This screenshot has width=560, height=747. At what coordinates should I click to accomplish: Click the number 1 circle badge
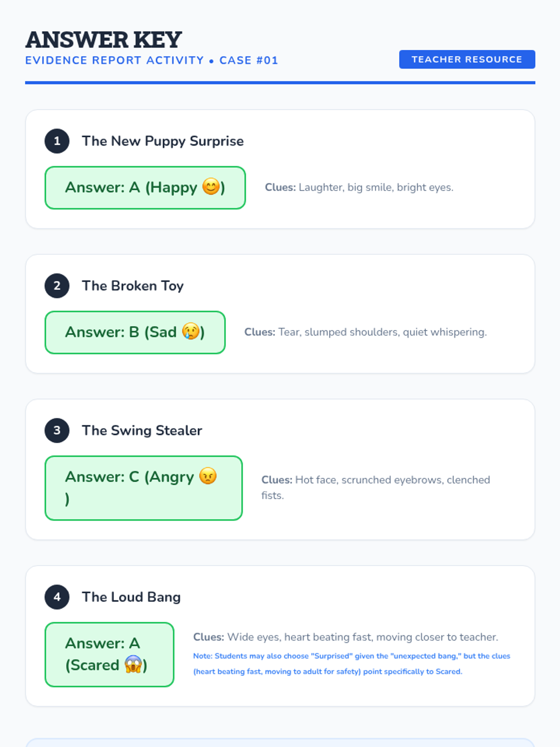pos(57,141)
